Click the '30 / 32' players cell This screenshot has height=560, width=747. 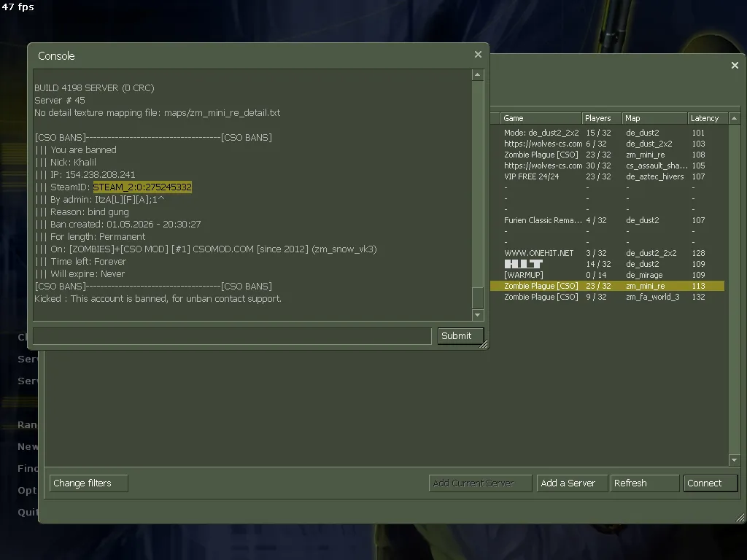click(598, 166)
